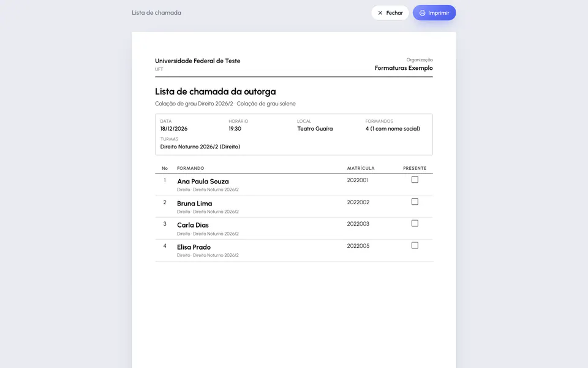The height and width of the screenshot is (368, 588).
Task: Click the Teatro Guaíra location text
Action: (315, 129)
